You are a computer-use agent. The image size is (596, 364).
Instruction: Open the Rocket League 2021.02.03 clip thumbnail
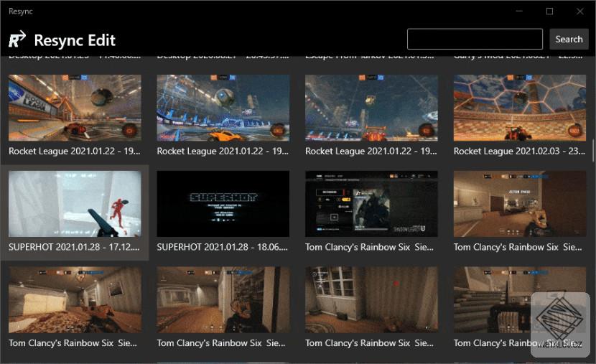point(520,108)
